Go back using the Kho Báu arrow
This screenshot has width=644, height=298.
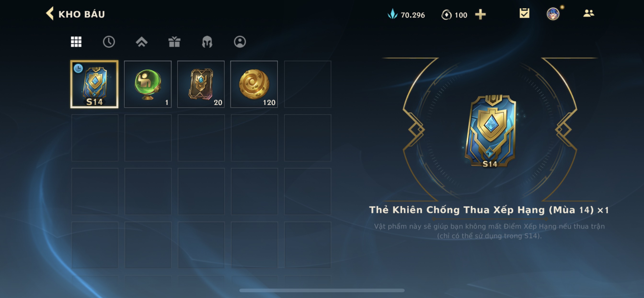coord(50,13)
